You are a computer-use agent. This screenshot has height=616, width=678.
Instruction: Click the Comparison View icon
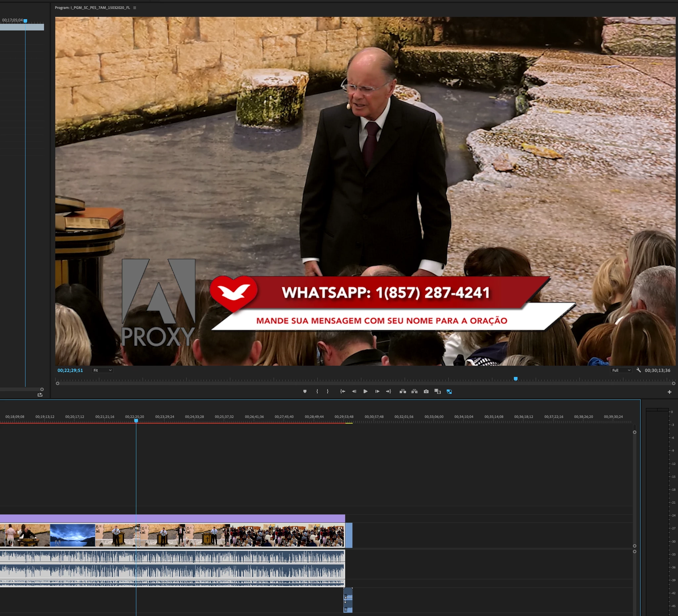(x=437, y=391)
